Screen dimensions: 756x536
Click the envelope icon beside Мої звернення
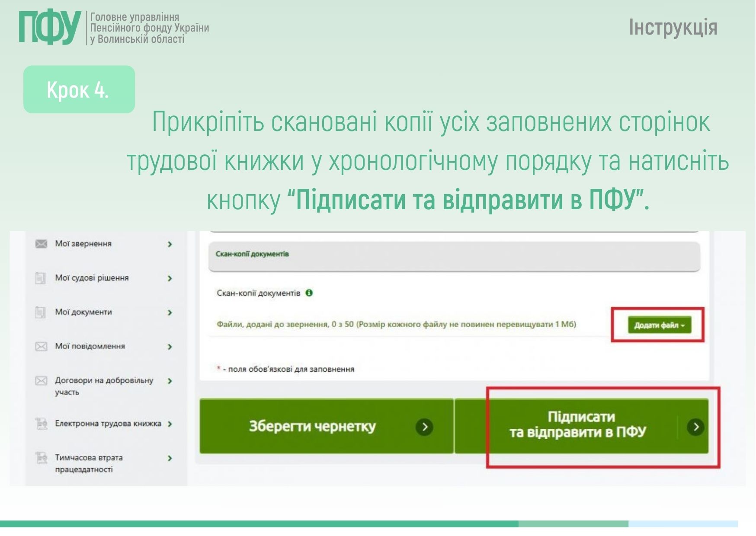(x=41, y=244)
